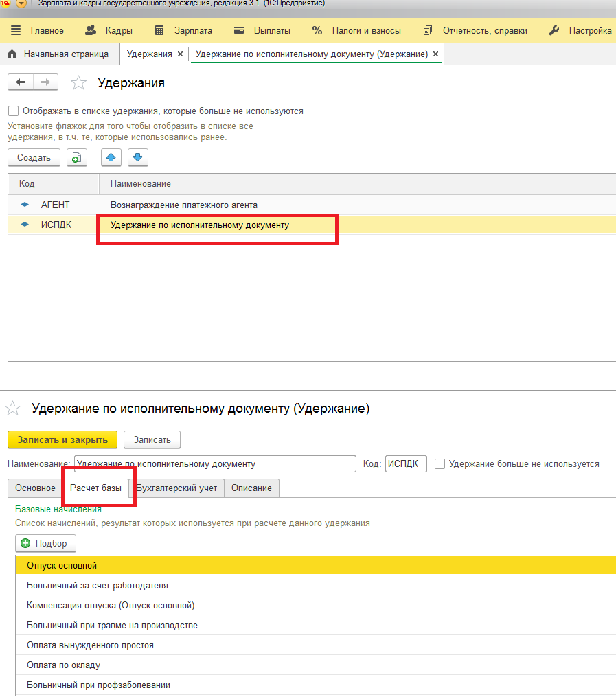Image resolution: width=616 pixels, height=699 pixels.
Task: Click the Код input field
Action: [406, 463]
